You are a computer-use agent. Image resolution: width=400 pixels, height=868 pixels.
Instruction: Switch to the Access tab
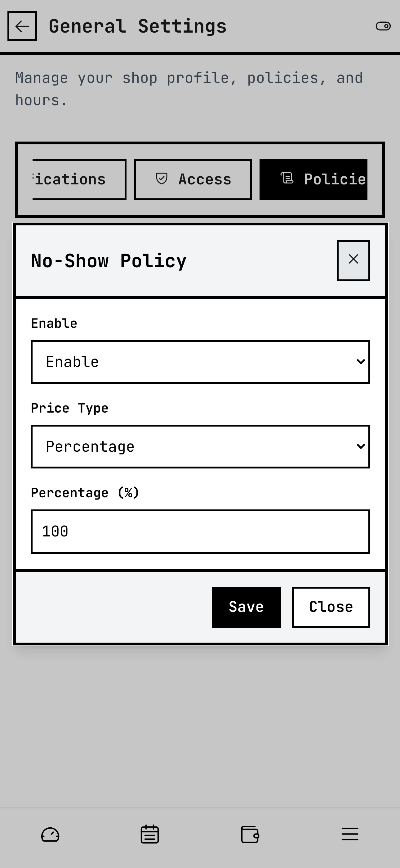(193, 179)
